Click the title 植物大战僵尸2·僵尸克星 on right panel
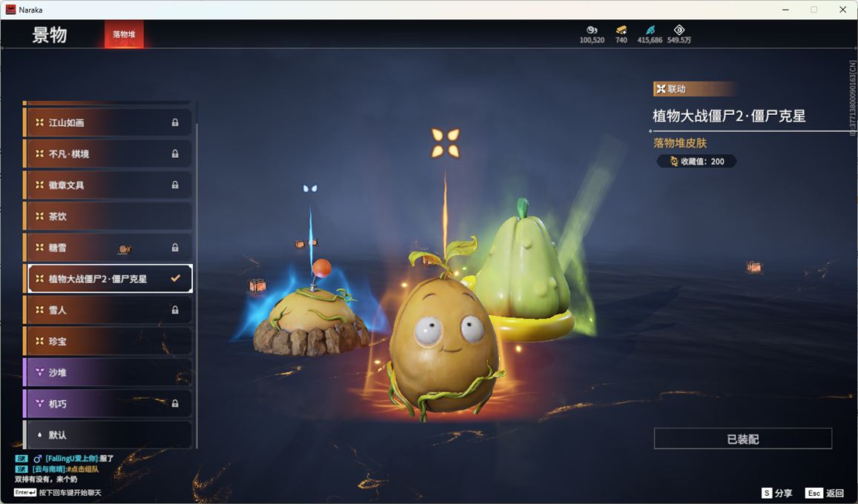Image resolution: width=858 pixels, height=504 pixels. pos(729,116)
